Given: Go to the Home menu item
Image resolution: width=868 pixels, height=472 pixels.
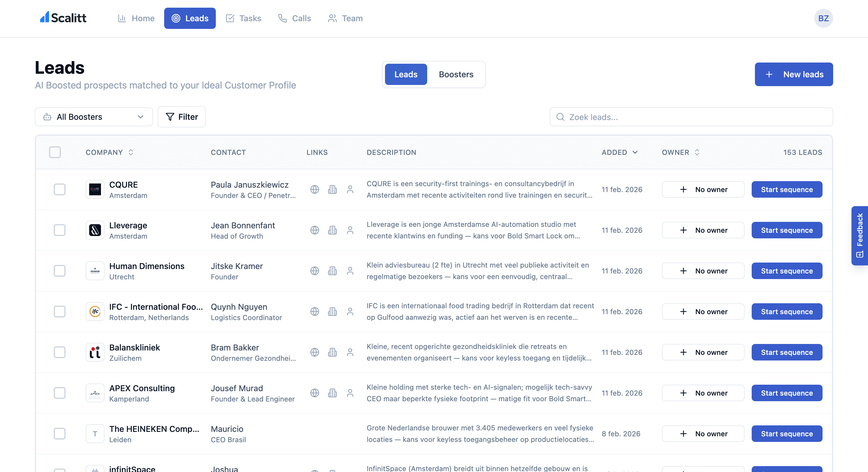Looking at the screenshot, I should point(136,18).
